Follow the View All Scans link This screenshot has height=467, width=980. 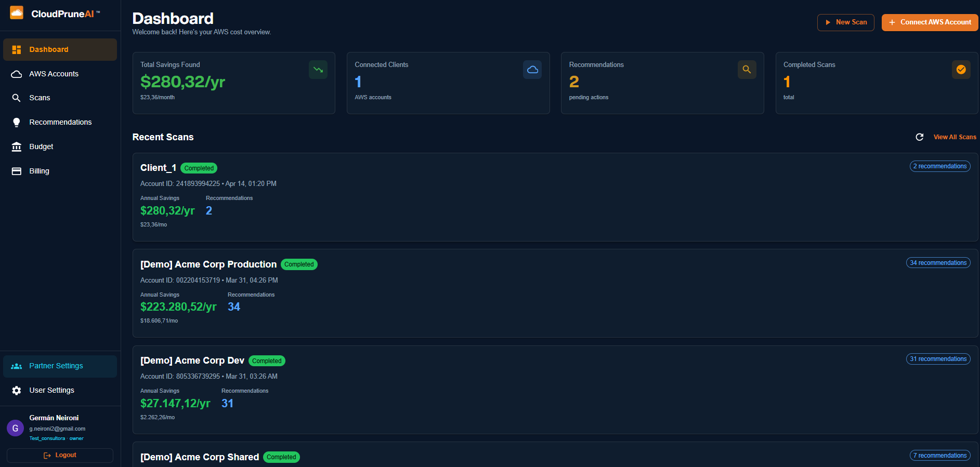(955, 137)
